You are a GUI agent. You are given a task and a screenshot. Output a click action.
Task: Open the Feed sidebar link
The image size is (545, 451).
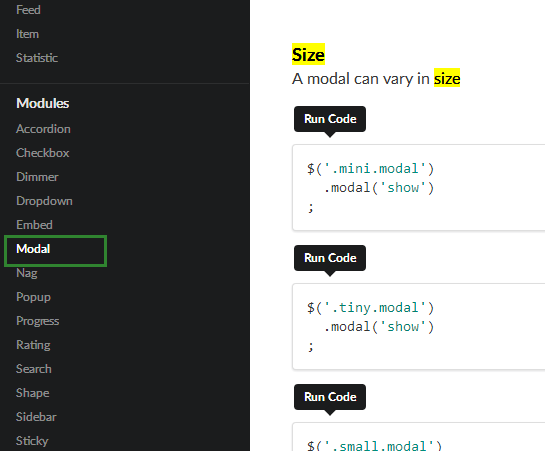point(28,10)
